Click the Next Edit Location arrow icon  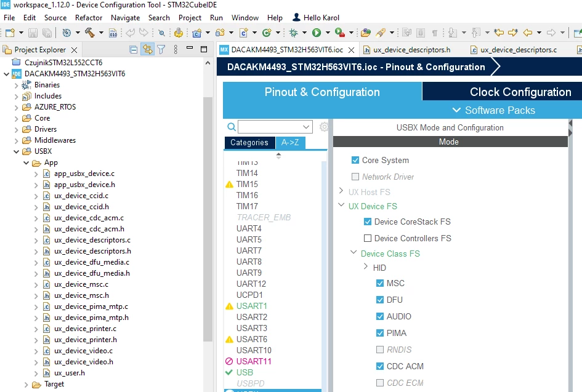[x=513, y=33]
